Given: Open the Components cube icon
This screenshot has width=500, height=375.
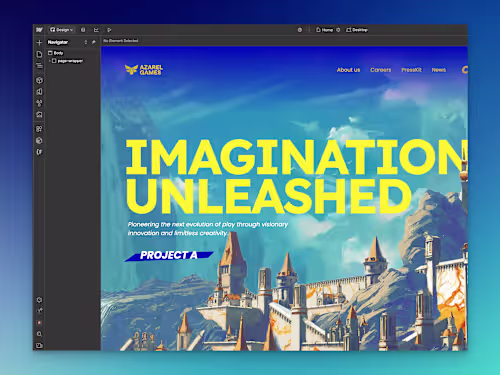Looking at the screenshot, I should [x=39, y=80].
